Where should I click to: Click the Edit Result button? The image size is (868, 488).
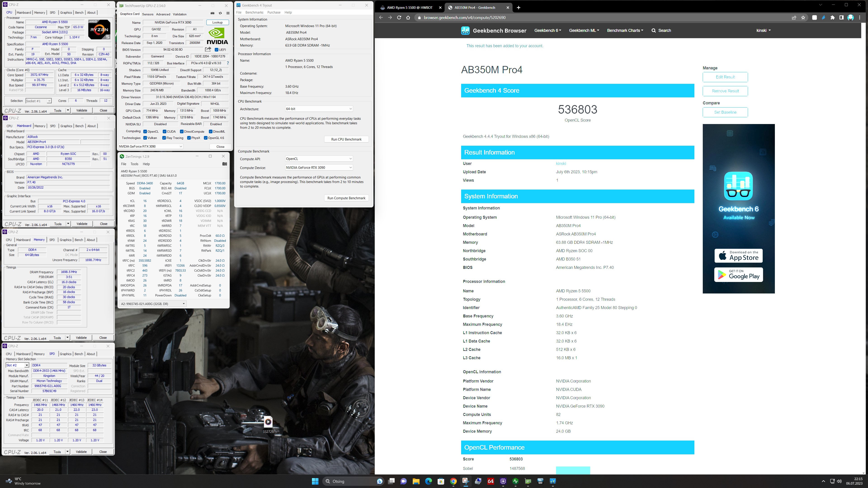coord(725,77)
